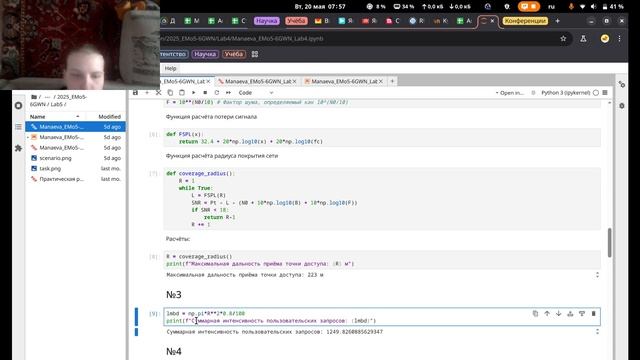Viewport: 640px width, 360px height.
Task: Click the notebook vertical scrollbar thumb
Action: (610, 242)
